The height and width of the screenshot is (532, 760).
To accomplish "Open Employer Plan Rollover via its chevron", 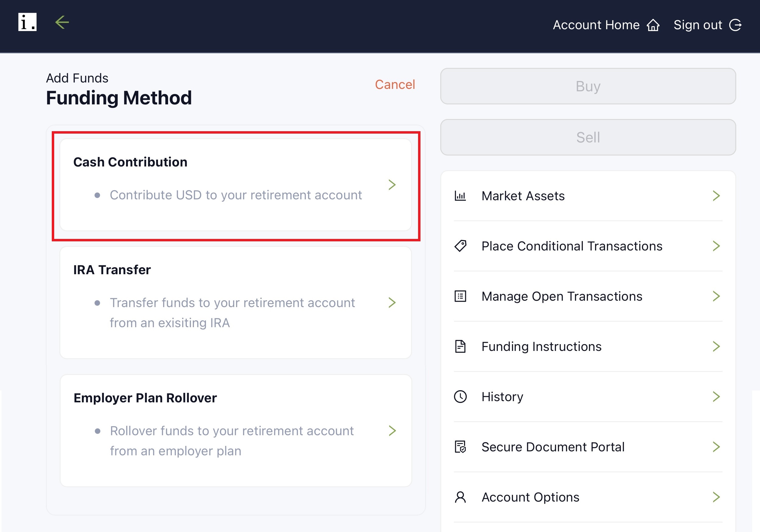I will coord(392,431).
